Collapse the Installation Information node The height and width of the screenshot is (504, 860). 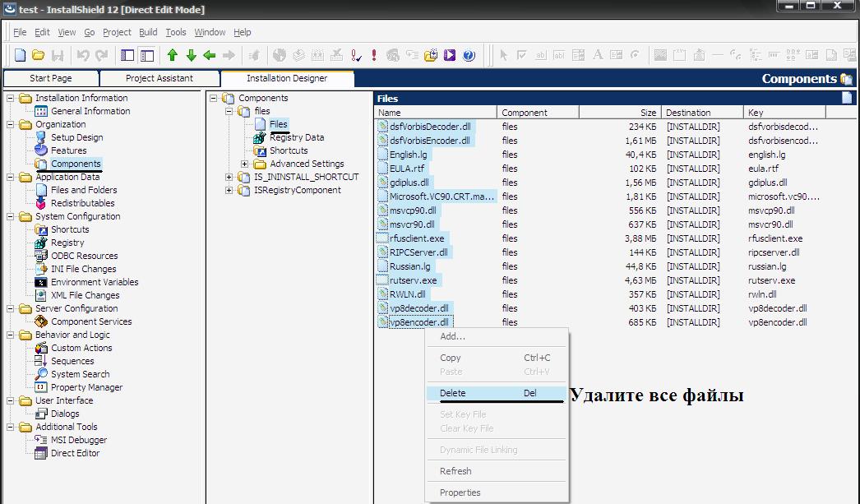[11, 98]
